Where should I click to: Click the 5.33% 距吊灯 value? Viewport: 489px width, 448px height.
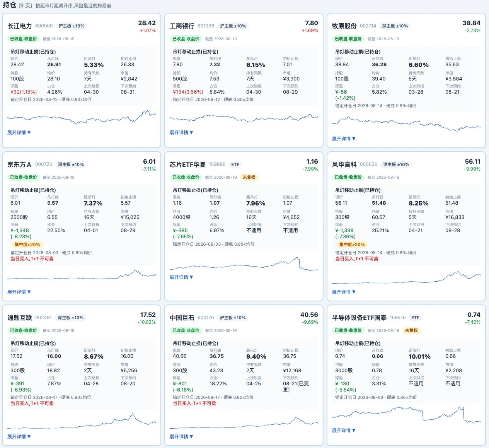pyautogui.click(x=94, y=65)
